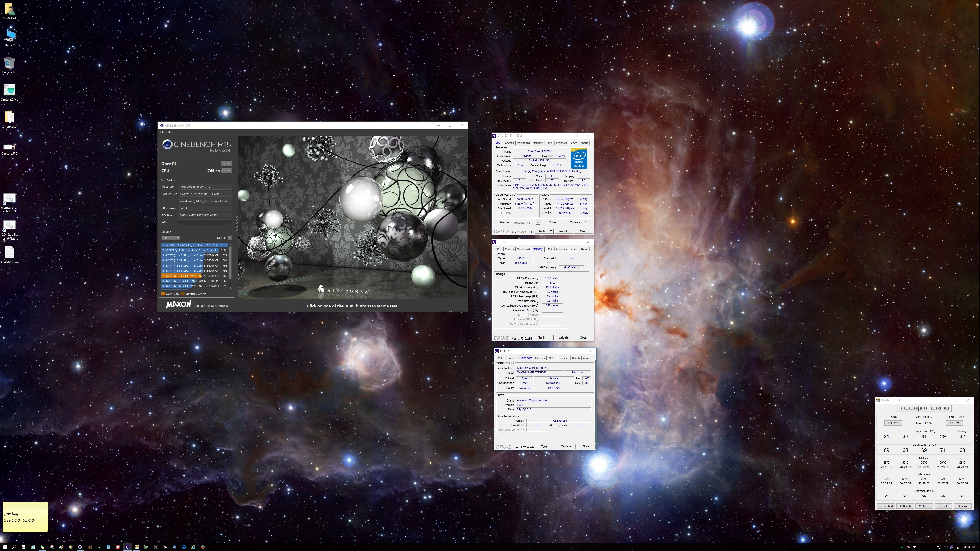This screenshot has width=980, height=551.
Task: Open C States in RealTemp
Action: point(924,506)
